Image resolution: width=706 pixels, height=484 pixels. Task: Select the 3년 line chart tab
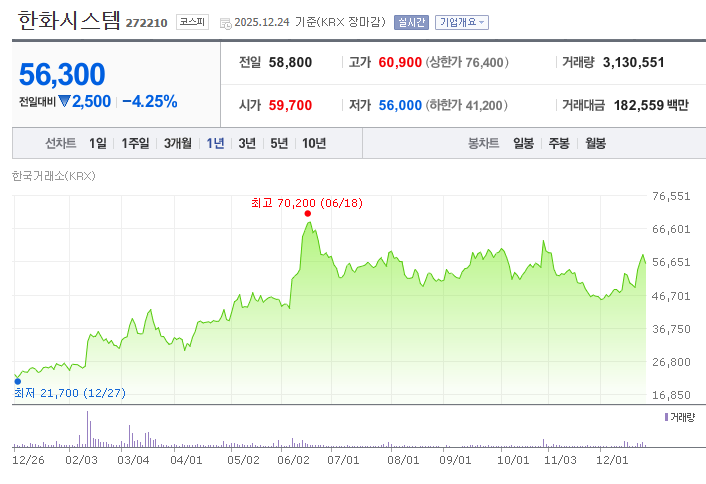tap(247, 143)
